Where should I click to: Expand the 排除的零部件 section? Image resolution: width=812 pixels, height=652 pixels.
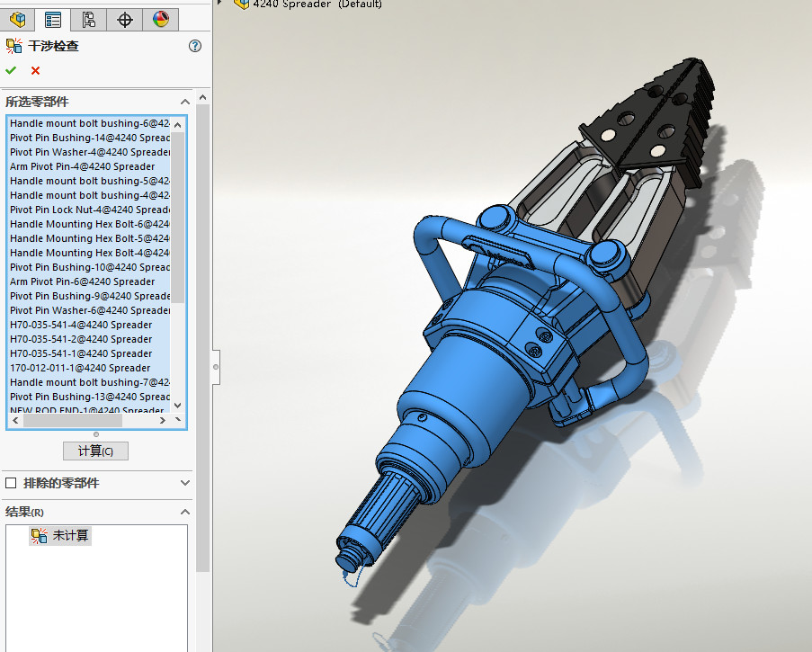pos(185,483)
